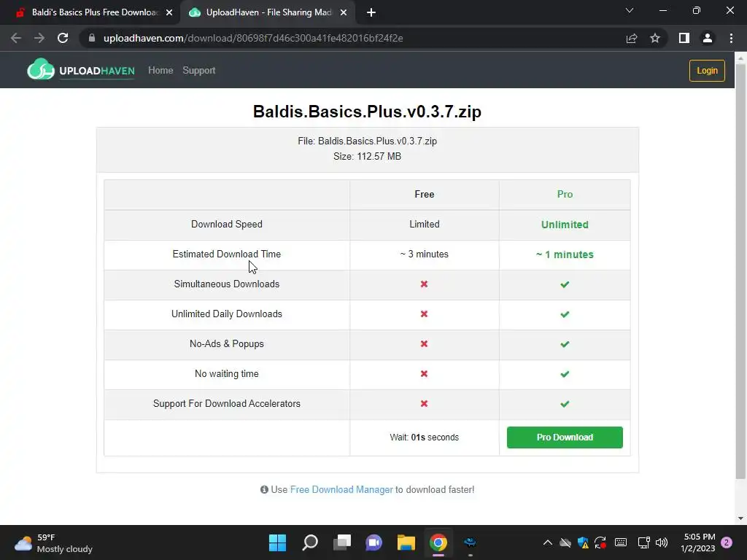This screenshot has height=560, width=747.
Task: Click the red X for Simultaneous Downloads
Action: point(424,284)
